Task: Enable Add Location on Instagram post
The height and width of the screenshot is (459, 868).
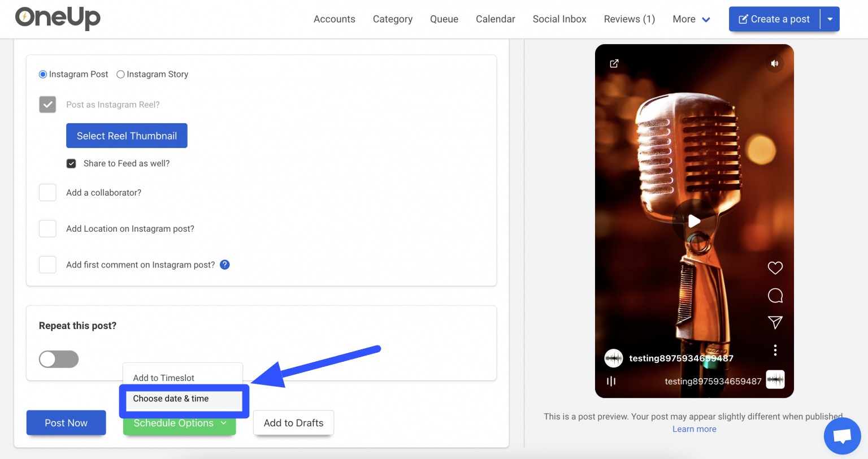Action: pyautogui.click(x=47, y=228)
